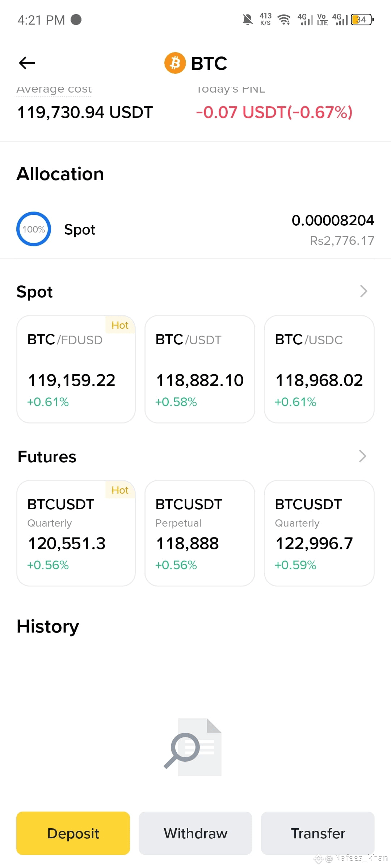The width and height of the screenshot is (391, 868).
Task: Tap the battery indicator in status bar
Action: [362, 20]
